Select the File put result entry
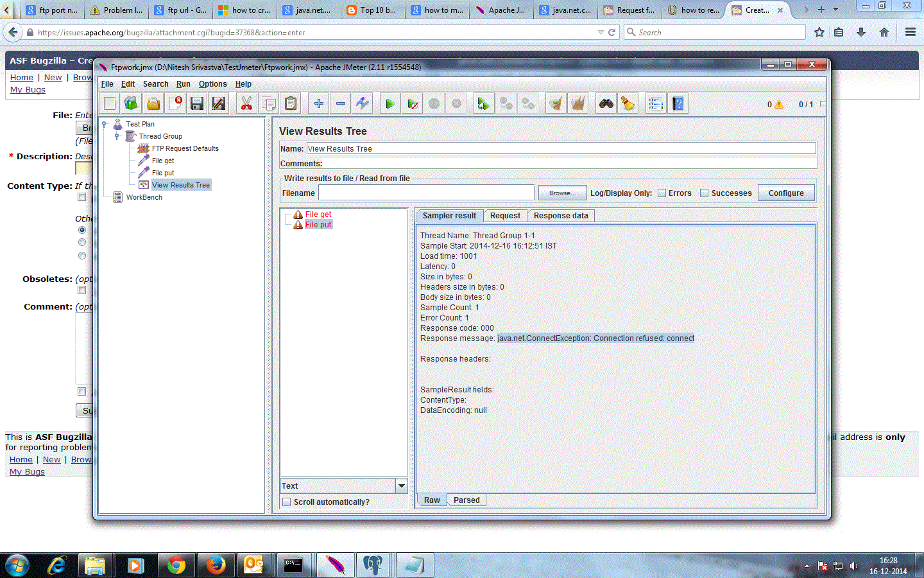924x578 pixels. coord(319,224)
